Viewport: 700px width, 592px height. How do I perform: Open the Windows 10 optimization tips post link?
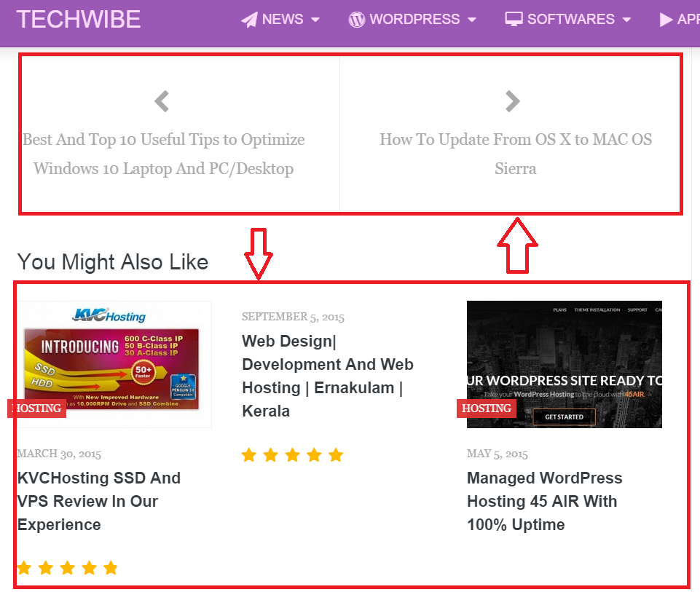tap(164, 154)
